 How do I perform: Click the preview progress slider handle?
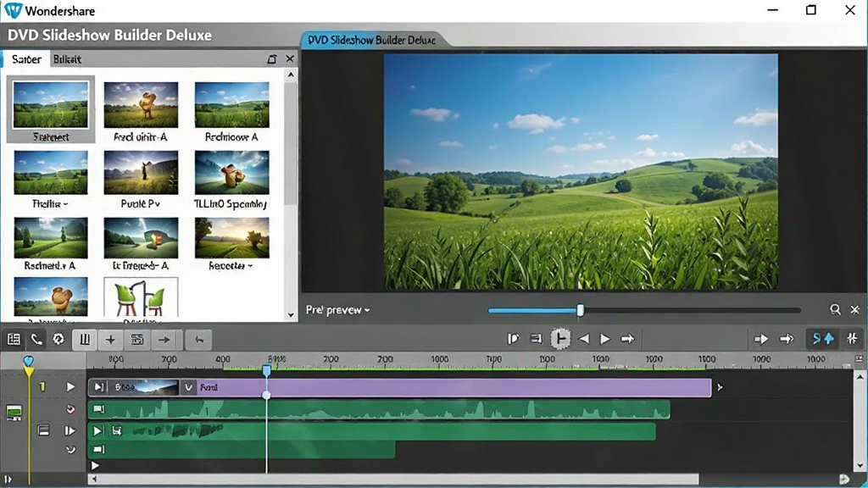click(x=580, y=310)
